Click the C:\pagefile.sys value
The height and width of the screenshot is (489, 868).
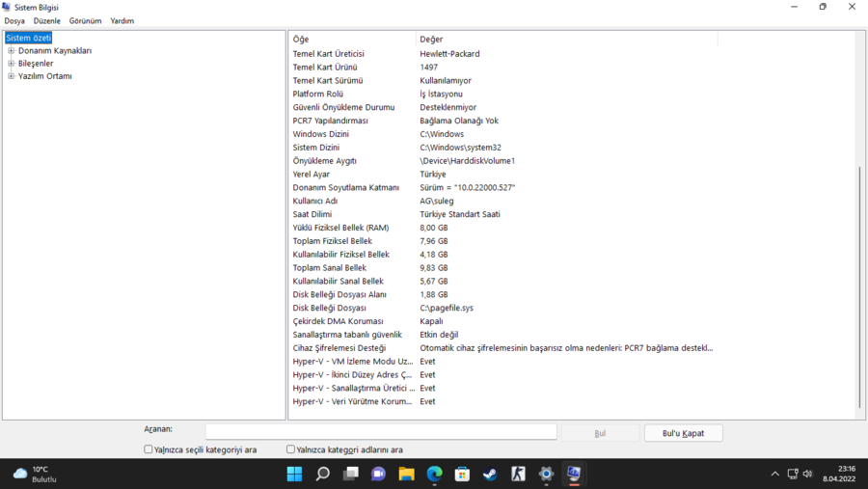(447, 308)
